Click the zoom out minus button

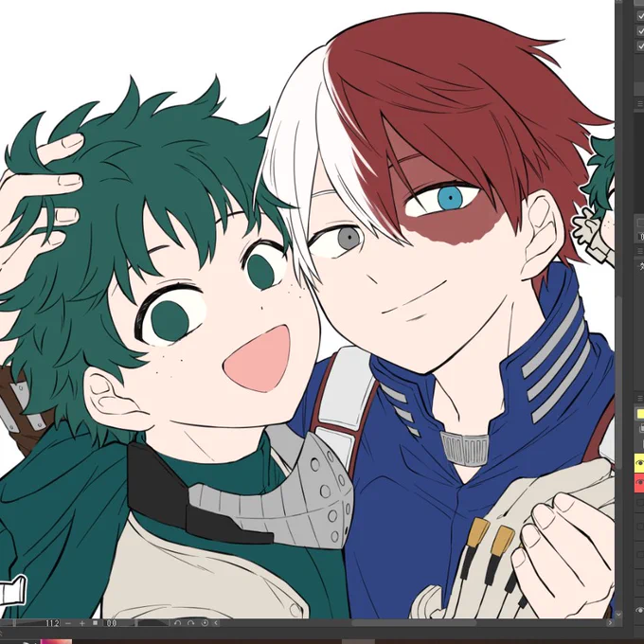click(68, 623)
